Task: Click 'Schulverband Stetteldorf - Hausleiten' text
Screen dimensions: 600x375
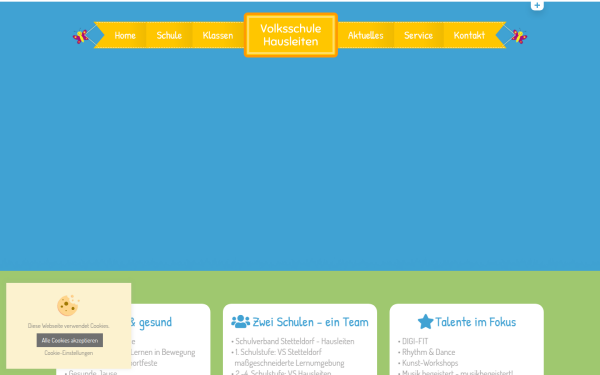Action: tap(295, 341)
